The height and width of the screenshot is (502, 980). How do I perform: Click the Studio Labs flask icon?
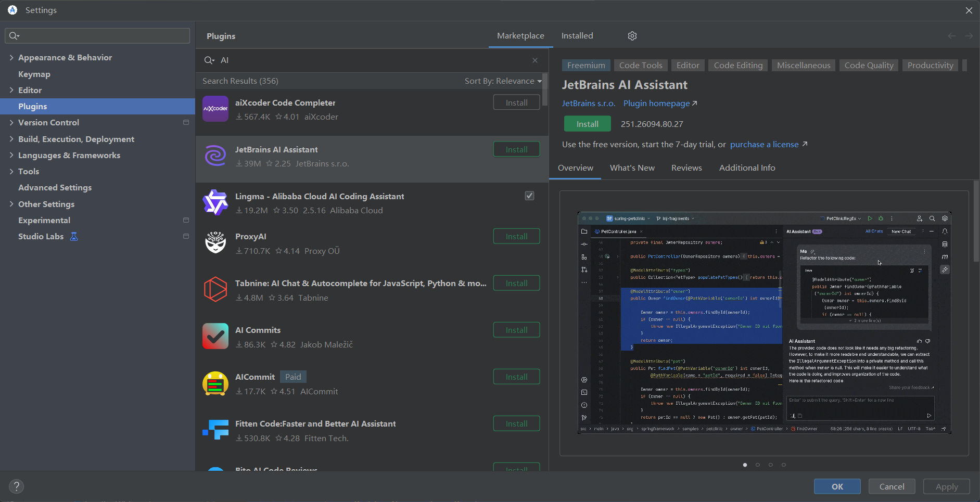click(74, 237)
